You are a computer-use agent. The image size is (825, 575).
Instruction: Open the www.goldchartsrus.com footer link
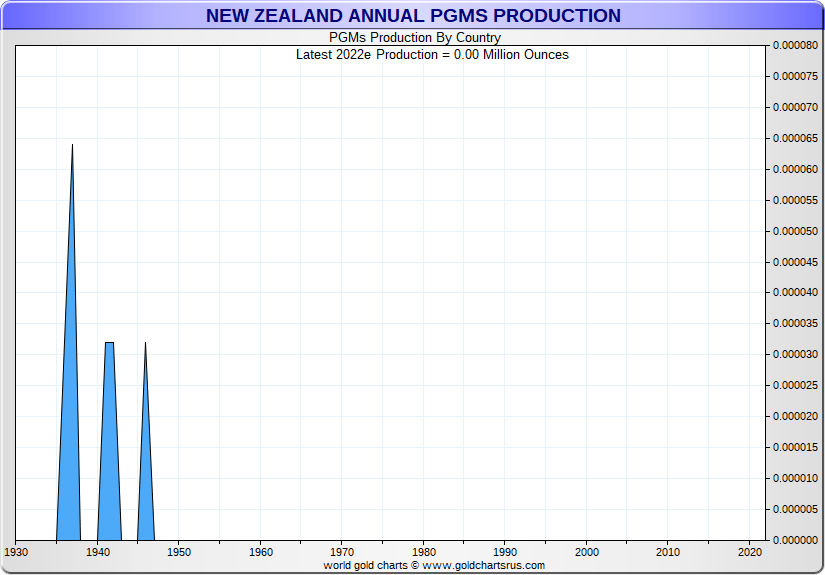(x=483, y=566)
